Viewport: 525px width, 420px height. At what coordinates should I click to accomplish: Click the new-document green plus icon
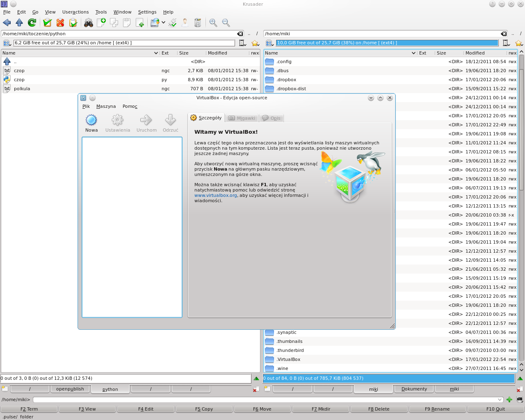(101, 23)
